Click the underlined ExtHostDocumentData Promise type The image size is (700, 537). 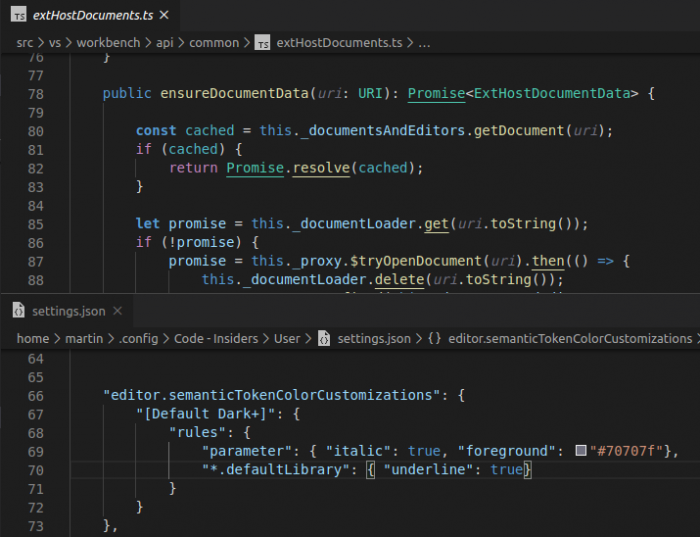tap(435, 93)
